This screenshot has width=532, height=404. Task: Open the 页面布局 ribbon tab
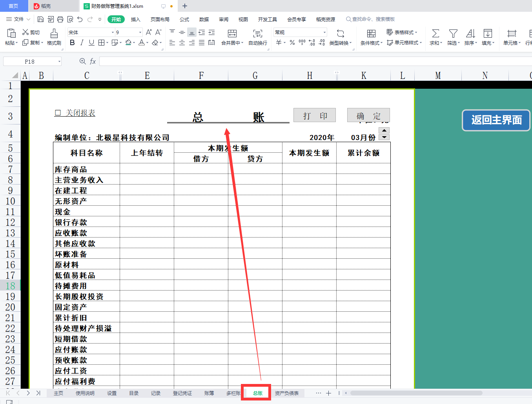coord(160,19)
